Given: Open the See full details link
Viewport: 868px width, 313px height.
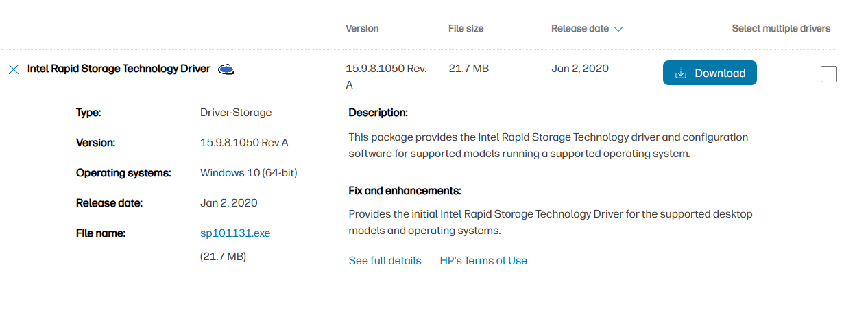Looking at the screenshot, I should click(x=385, y=261).
